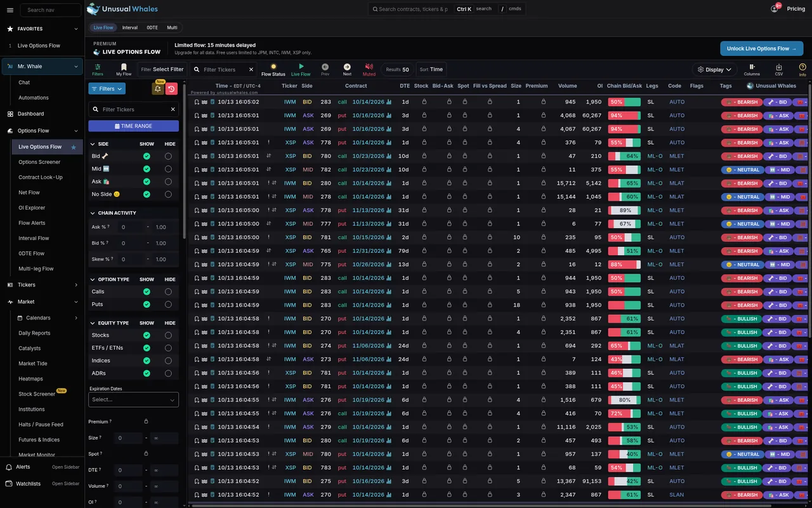Image resolution: width=812 pixels, height=508 pixels.
Task: Click the Size minimum input field
Action: [129, 438]
